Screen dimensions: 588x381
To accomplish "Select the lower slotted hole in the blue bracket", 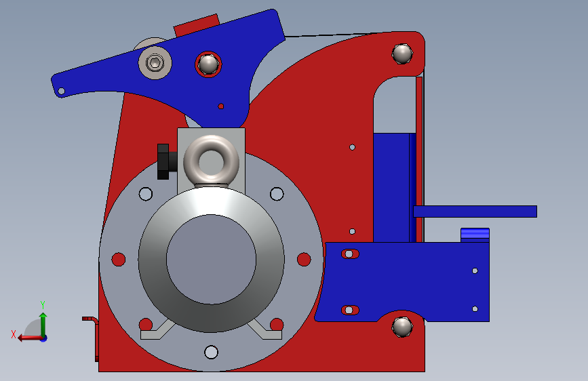I will click(350, 310).
